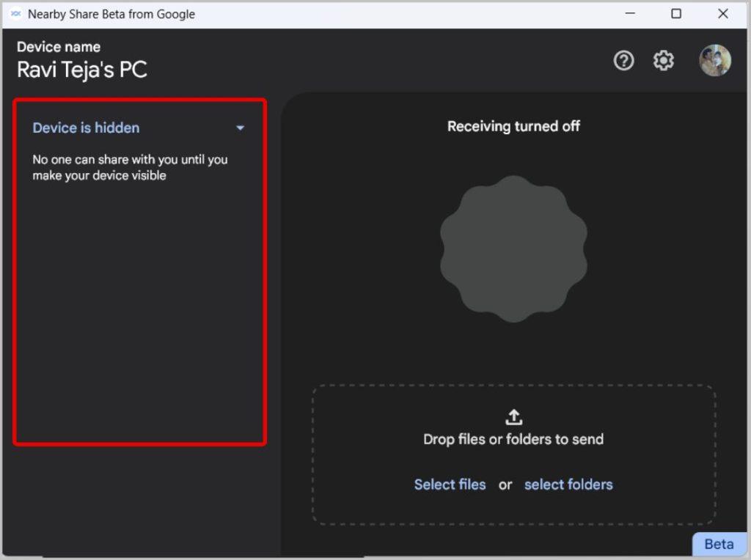
Task: Click the 'Device name' label
Action: (59, 47)
